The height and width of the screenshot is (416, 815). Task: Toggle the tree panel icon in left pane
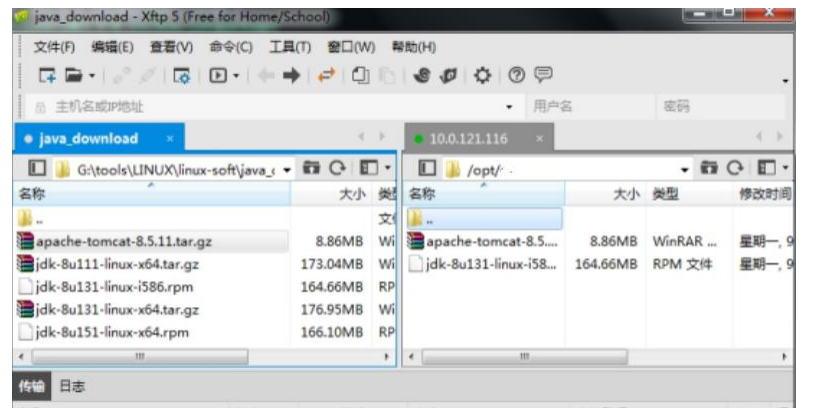pos(37,168)
